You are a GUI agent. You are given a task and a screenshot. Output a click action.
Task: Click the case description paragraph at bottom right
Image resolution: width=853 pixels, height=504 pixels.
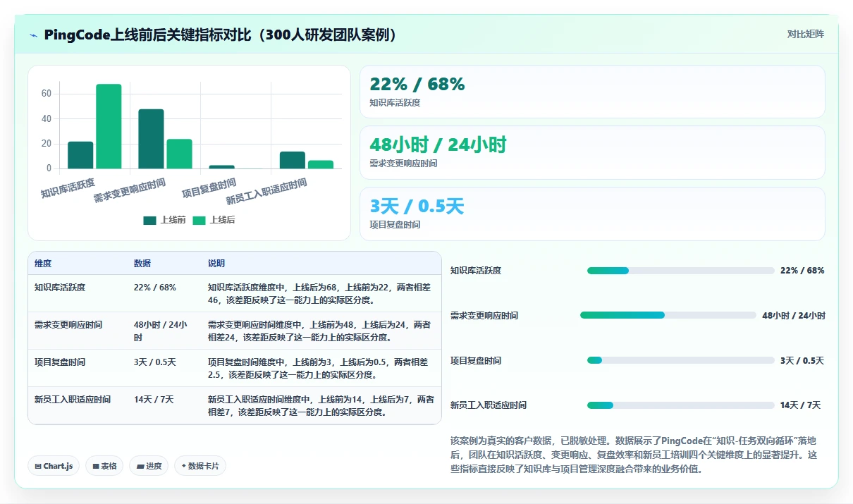[634, 455]
